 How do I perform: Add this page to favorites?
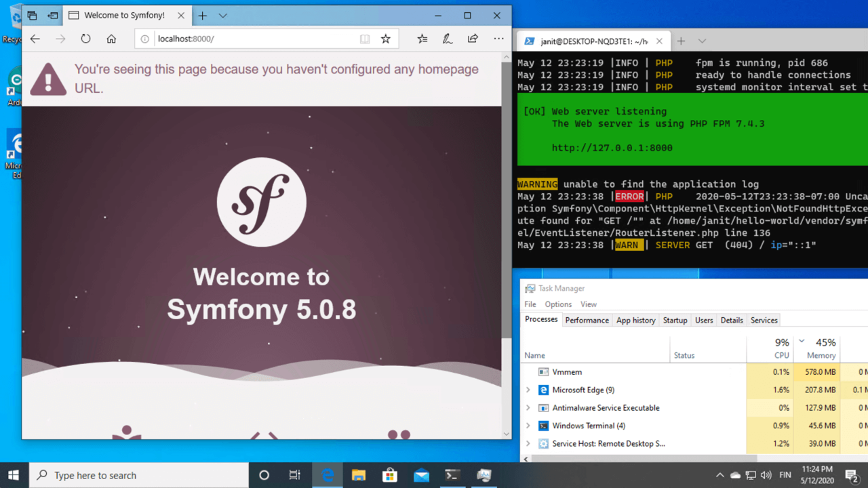coord(386,39)
